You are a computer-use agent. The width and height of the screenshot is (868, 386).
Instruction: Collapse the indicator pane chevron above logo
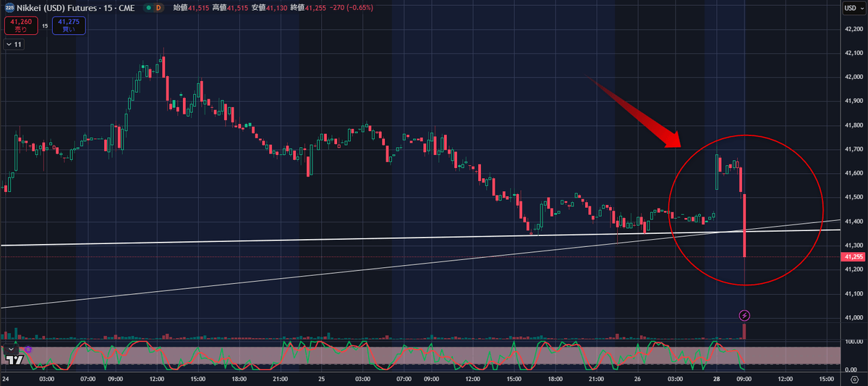point(12,348)
